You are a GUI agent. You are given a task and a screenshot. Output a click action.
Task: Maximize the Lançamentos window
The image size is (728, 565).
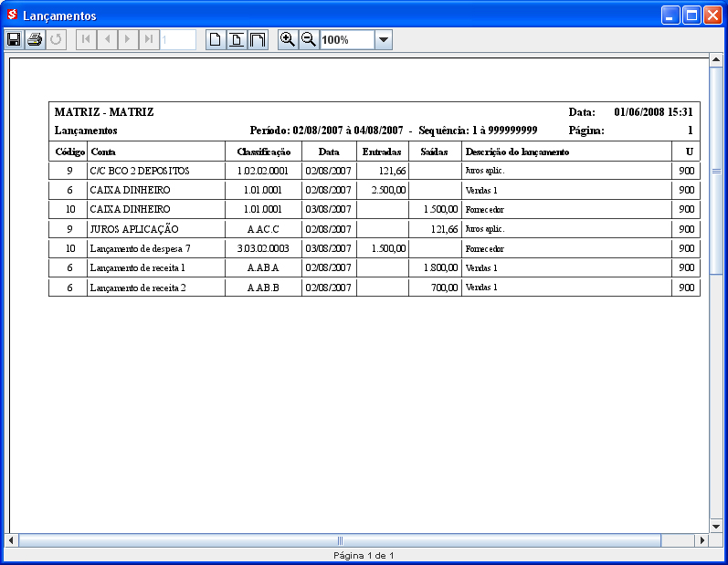(691, 16)
